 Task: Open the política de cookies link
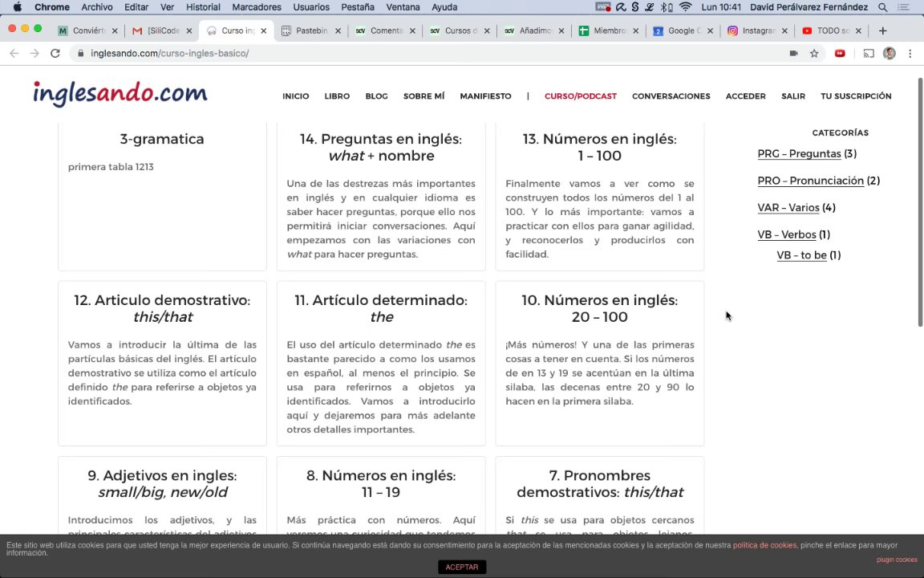[x=764, y=546]
